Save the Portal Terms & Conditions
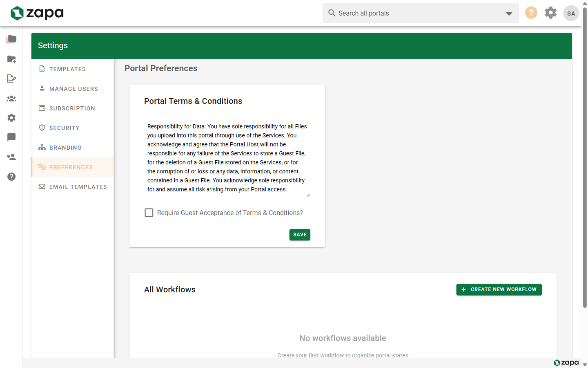Screen dimensions: 588x368 [300, 235]
